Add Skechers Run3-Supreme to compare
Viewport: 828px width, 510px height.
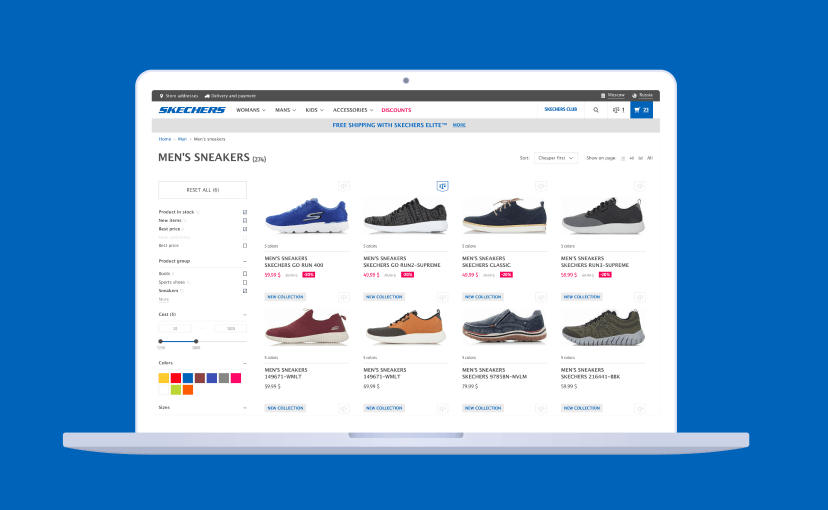tap(640, 186)
